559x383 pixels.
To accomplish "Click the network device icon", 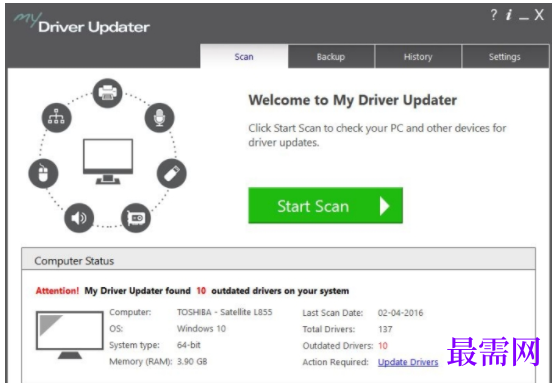I will point(56,118).
